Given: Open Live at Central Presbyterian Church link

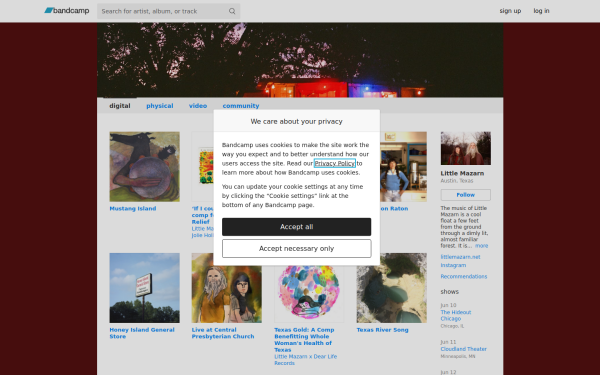Looking at the screenshot, I should pos(223,333).
